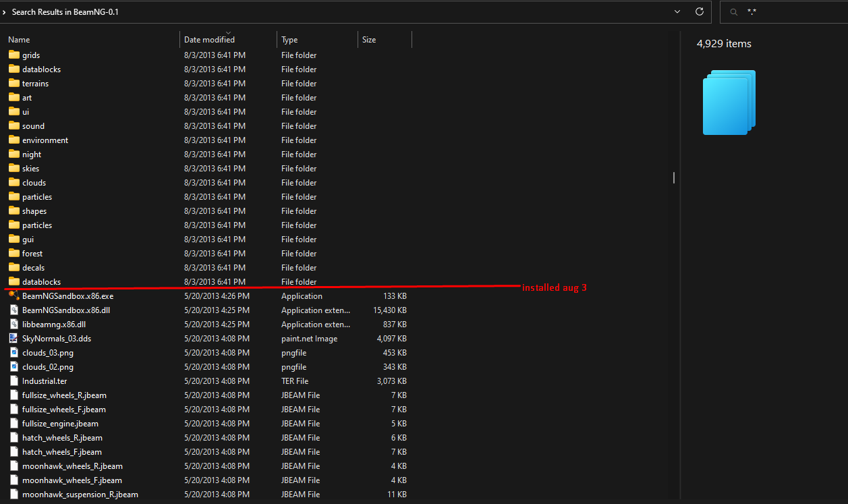
Task: Select the hatch_wheels_R.jbeam file name
Action: tap(62, 438)
